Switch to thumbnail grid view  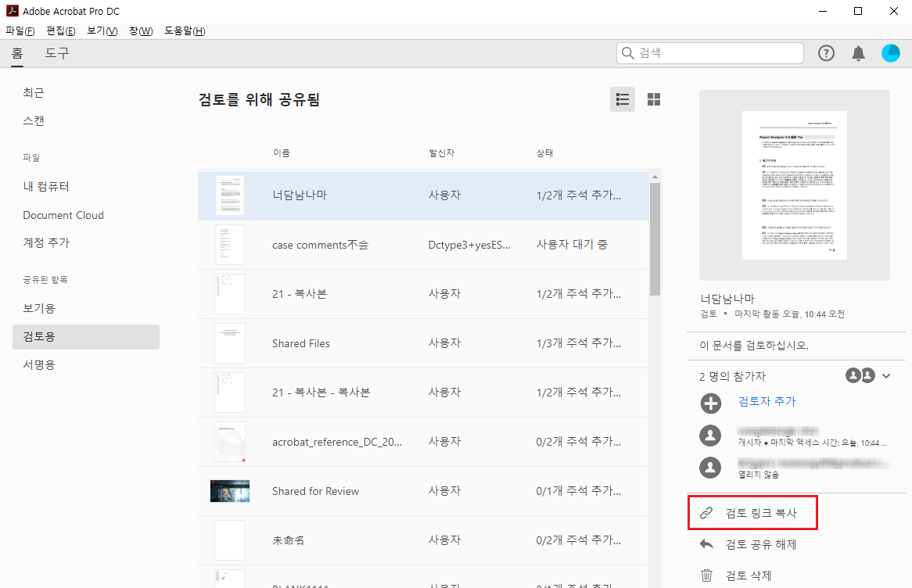pos(654,99)
